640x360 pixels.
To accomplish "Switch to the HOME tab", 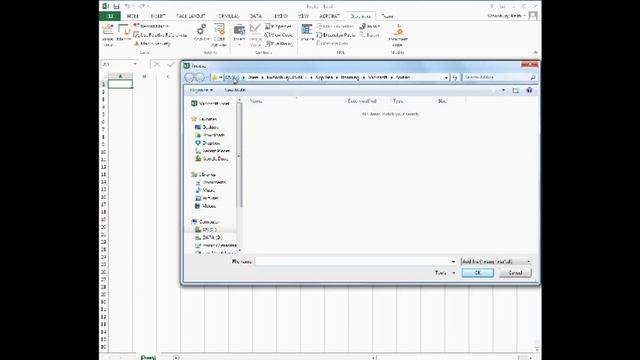I will click(x=132, y=16).
